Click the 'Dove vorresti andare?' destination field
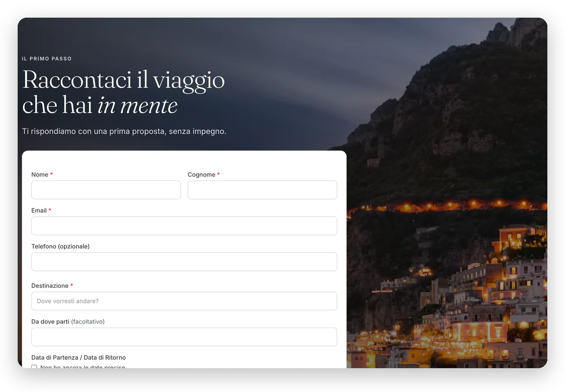This screenshot has height=392, width=565. [x=184, y=301]
